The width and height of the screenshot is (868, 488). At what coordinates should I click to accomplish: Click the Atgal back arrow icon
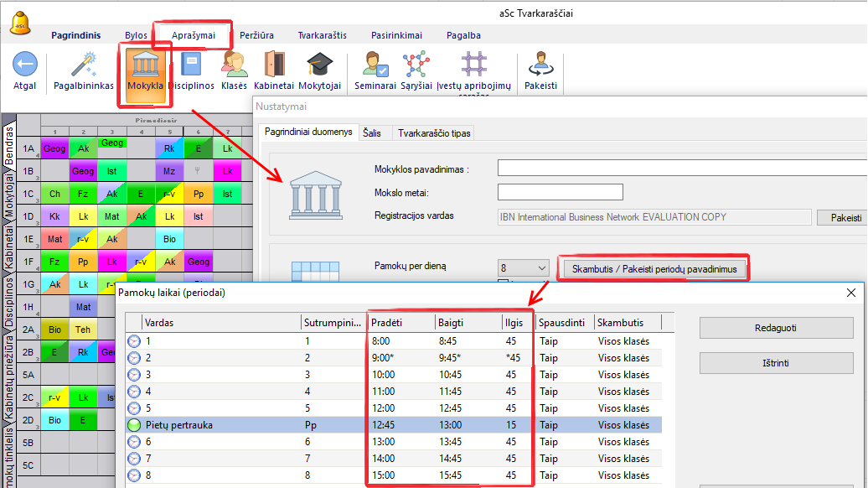pyautogui.click(x=24, y=65)
